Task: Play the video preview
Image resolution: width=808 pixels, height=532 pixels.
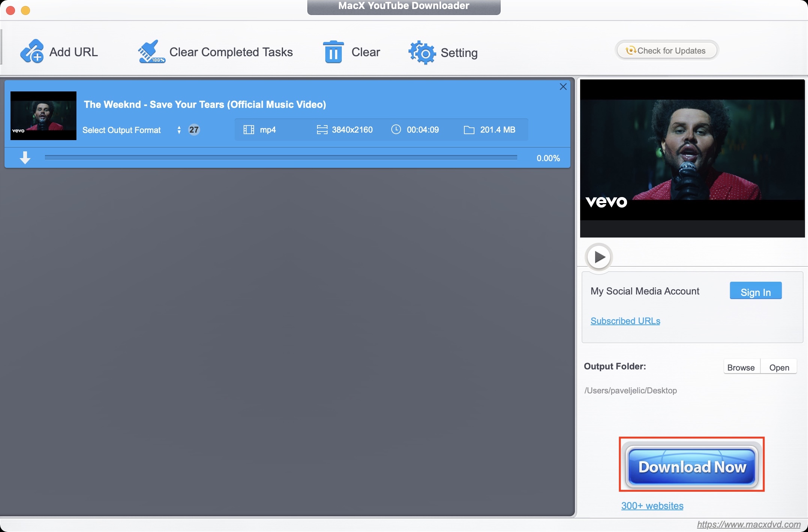Action: click(599, 257)
